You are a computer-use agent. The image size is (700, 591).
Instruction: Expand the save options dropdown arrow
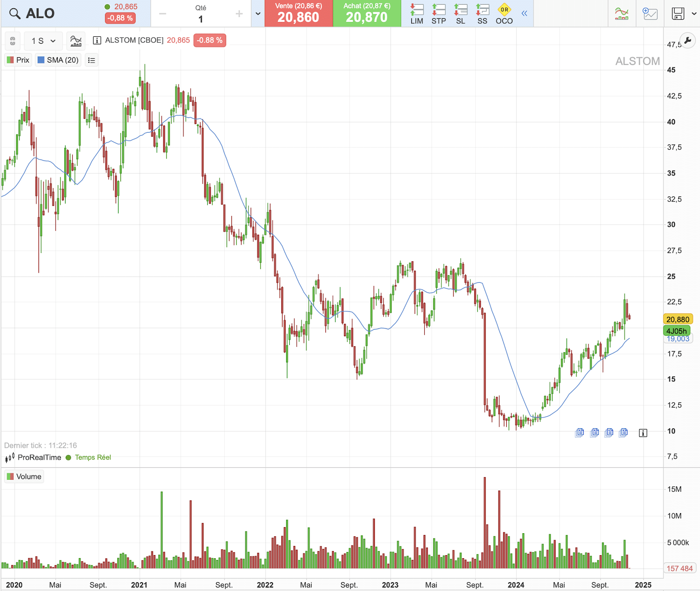click(x=694, y=14)
